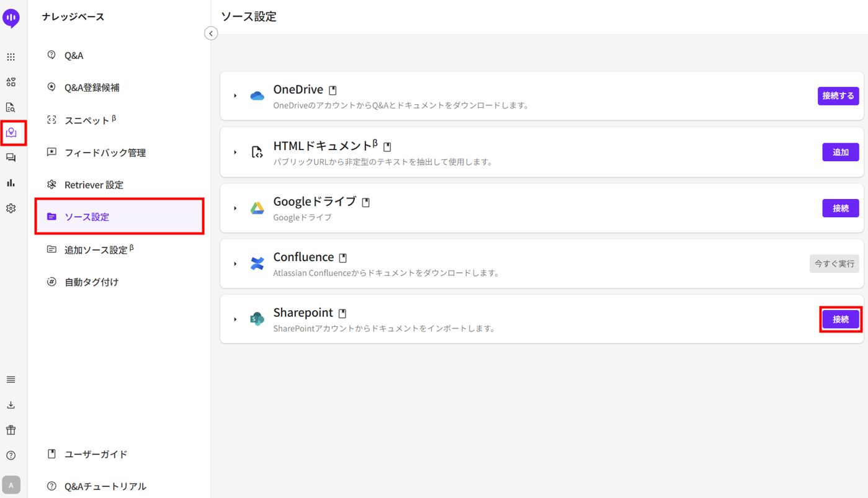This screenshot has height=498, width=868.
Task: Open Retriever 設定 menu item
Action: point(94,185)
